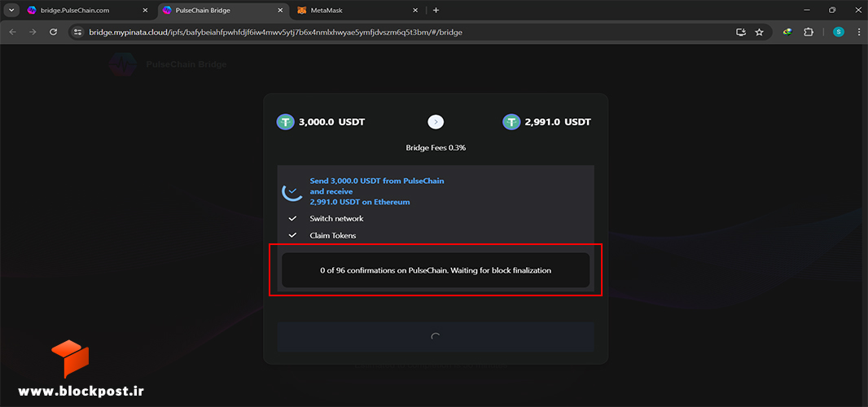This screenshot has height=407, width=868.
Task: Open the tab search dropdown arrow
Action: coord(11,10)
